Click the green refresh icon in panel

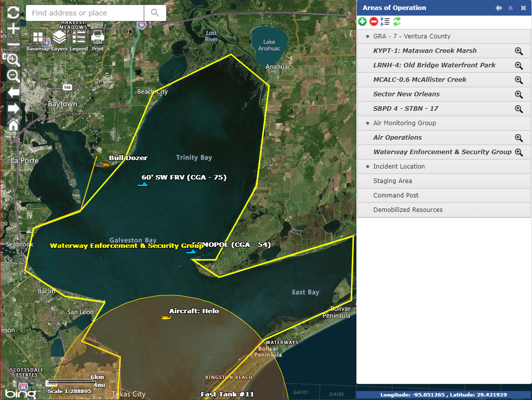tap(397, 21)
